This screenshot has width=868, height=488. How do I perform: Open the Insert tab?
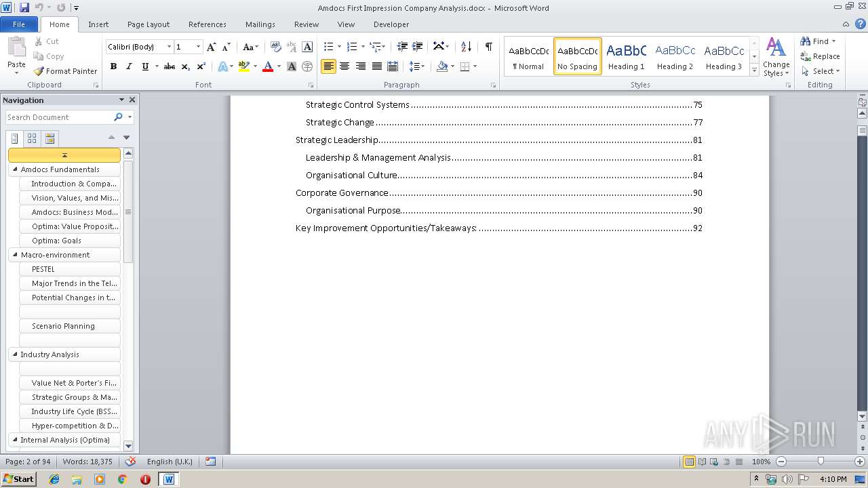[x=98, y=24]
